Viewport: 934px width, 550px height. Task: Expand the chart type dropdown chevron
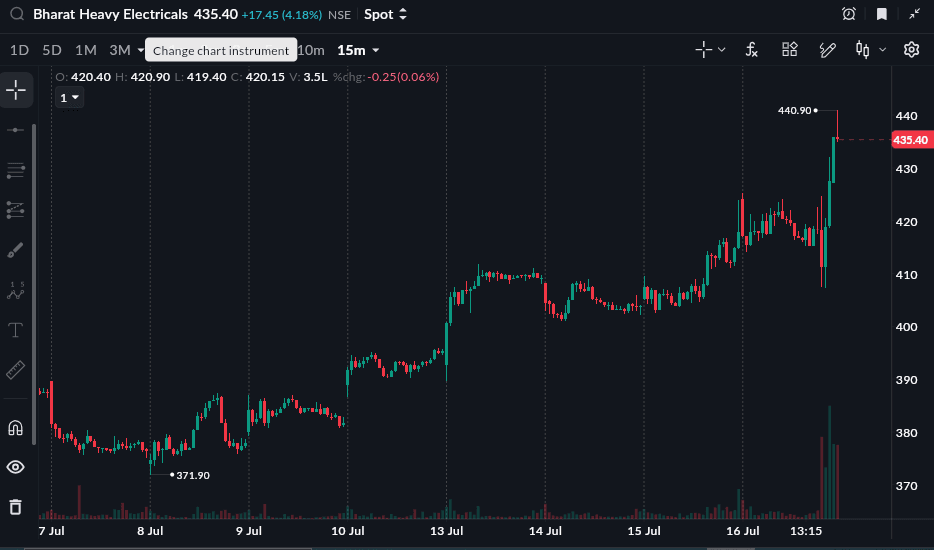click(883, 50)
